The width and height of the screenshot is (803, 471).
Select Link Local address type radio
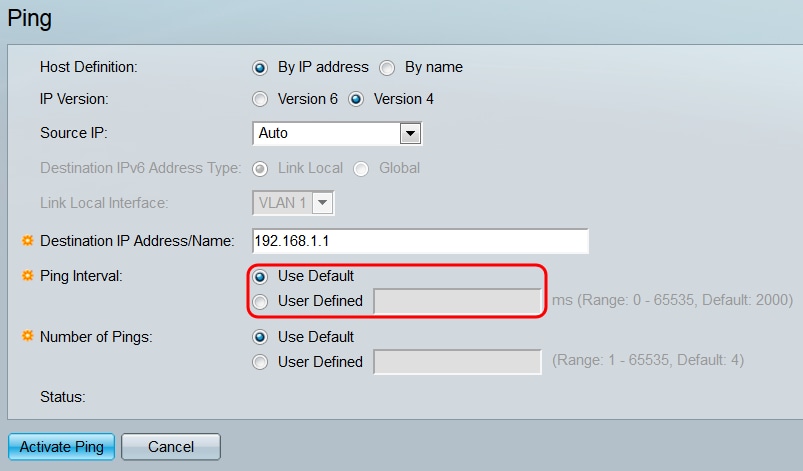tap(260, 168)
